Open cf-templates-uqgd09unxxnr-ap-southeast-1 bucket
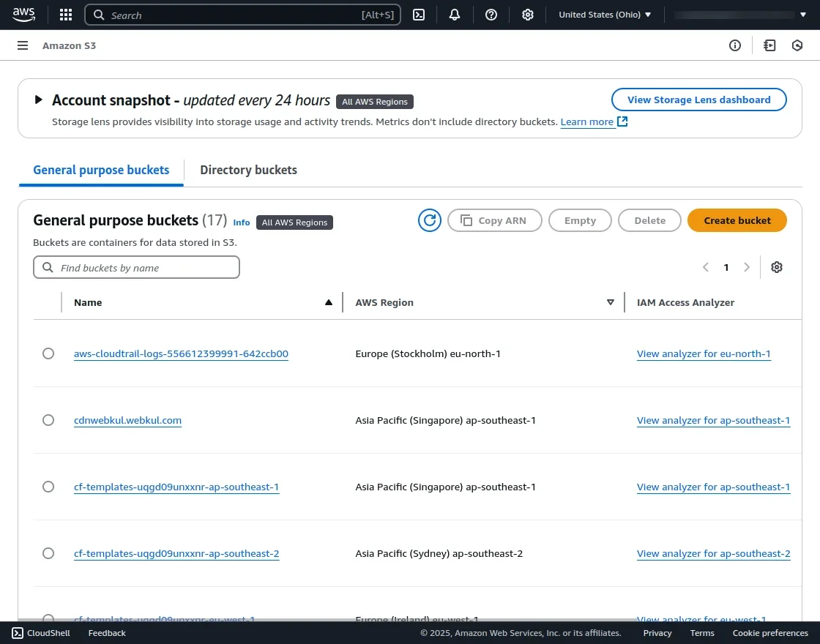Viewport: 820px width, 644px height. [x=176, y=487]
